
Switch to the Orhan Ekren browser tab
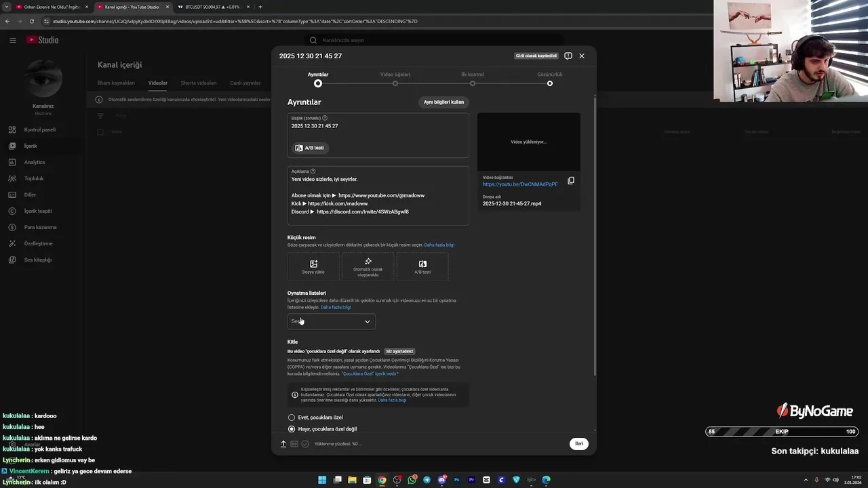click(x=52, y=7)
